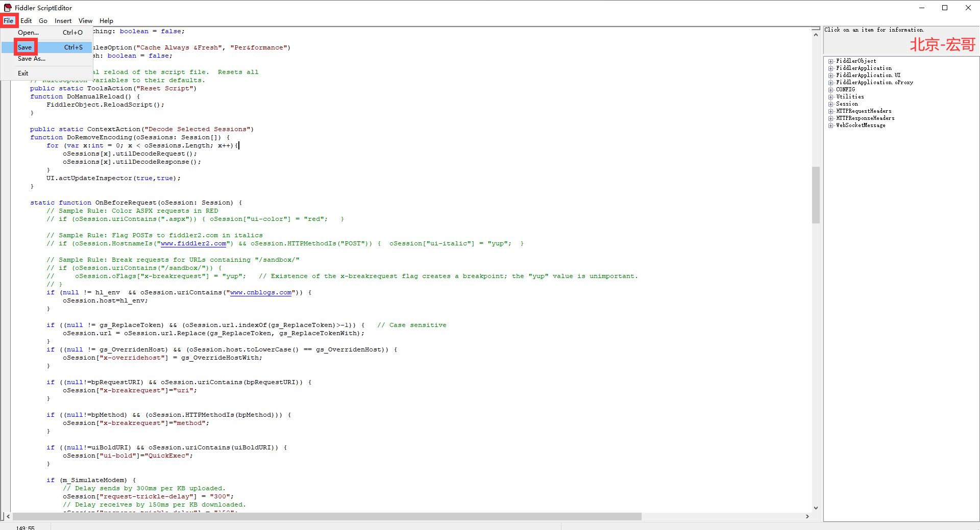The width and height of the screenshot is (980, 530).
Task: Expand the WebSocketMessage node
Action: [x=830, y=125]
